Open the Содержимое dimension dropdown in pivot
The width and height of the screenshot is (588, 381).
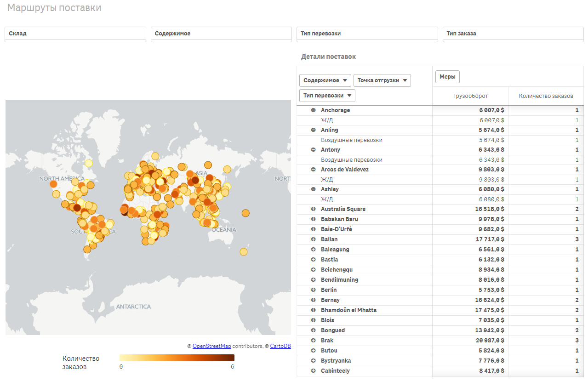[x=325, y=80]
